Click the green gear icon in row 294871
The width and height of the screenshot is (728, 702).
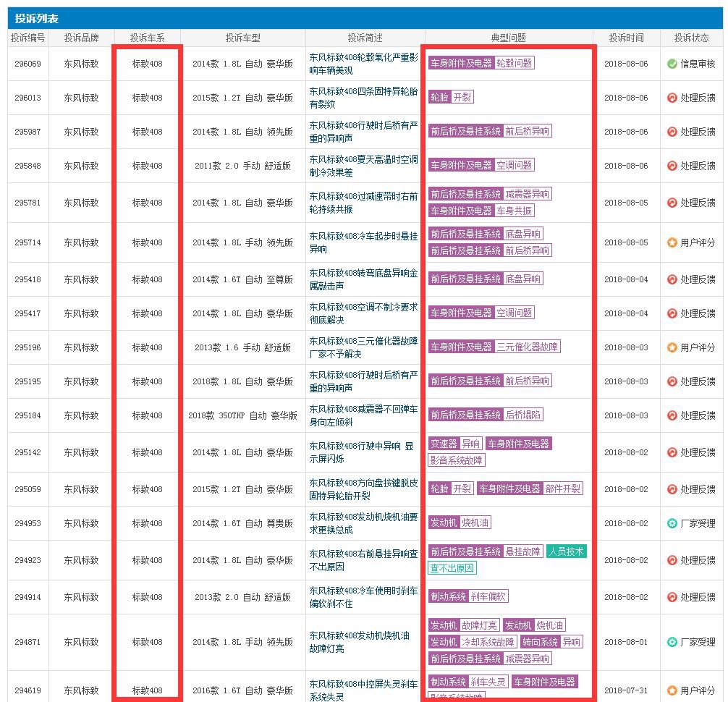pos(672,642)
